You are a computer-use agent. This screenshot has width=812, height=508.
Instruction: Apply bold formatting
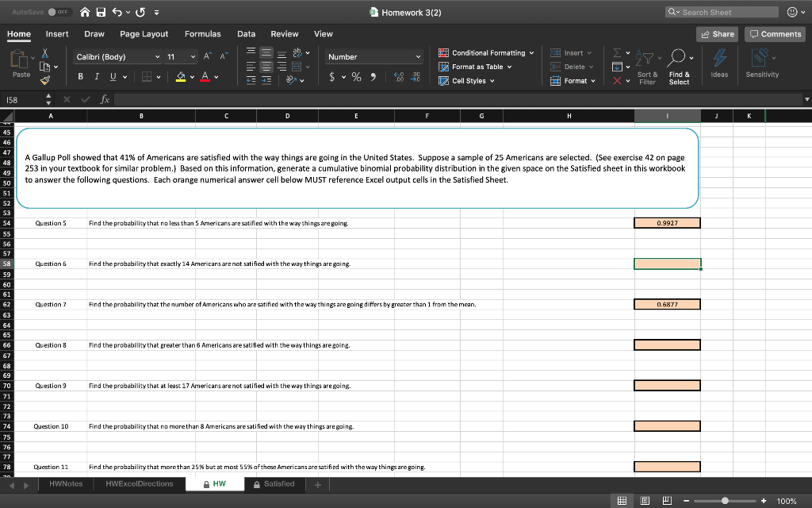[82, 77]
